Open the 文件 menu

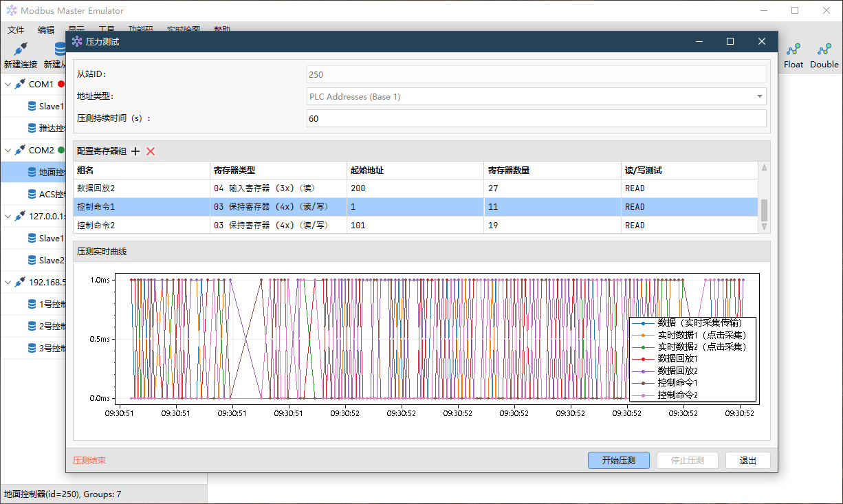(15, 30)
